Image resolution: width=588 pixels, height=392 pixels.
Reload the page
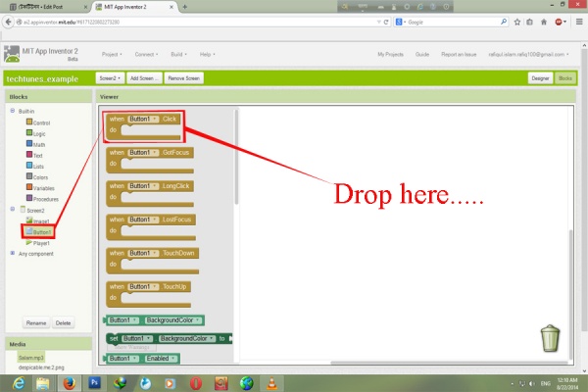pyautogui.click(x=386, y=23)
